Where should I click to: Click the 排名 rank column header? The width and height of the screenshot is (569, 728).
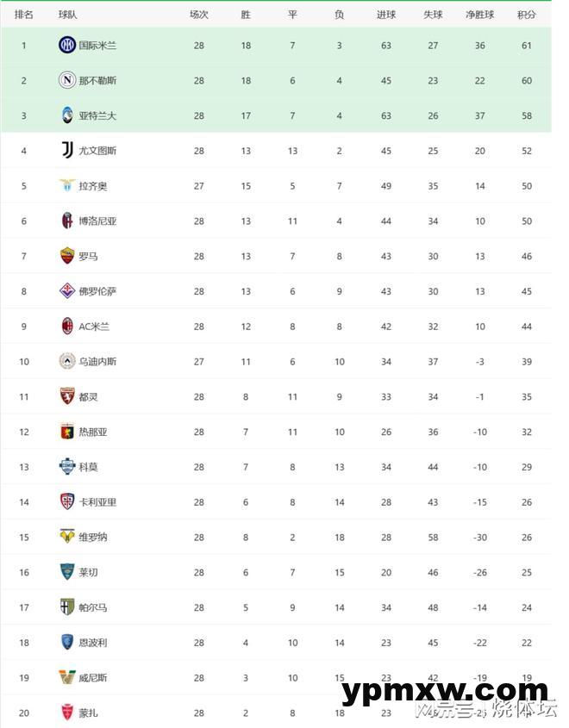pyautogui.click(x=24, y=15)
